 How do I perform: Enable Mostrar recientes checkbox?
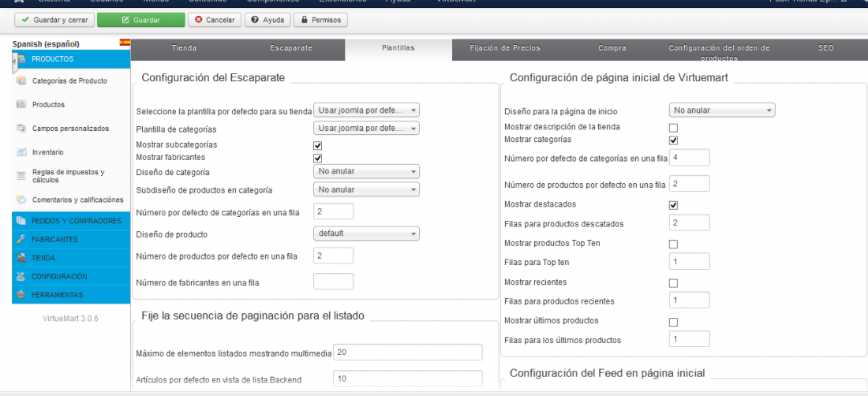pos(674,283)
